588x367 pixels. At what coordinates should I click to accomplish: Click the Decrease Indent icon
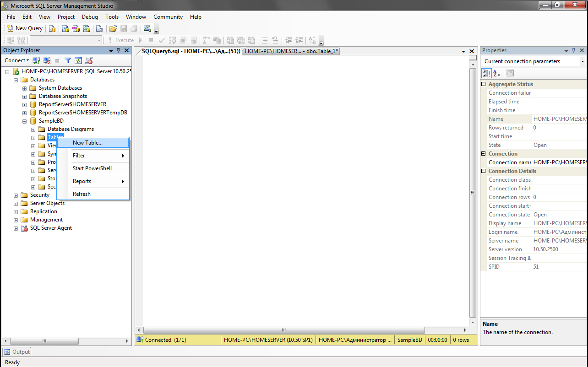tap(289, 40)
